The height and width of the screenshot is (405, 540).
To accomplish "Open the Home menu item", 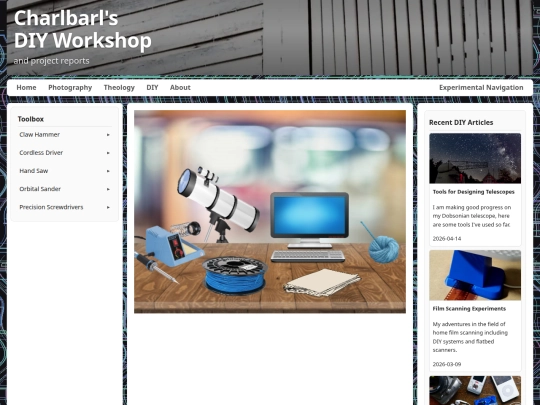I will coord(26,87).
